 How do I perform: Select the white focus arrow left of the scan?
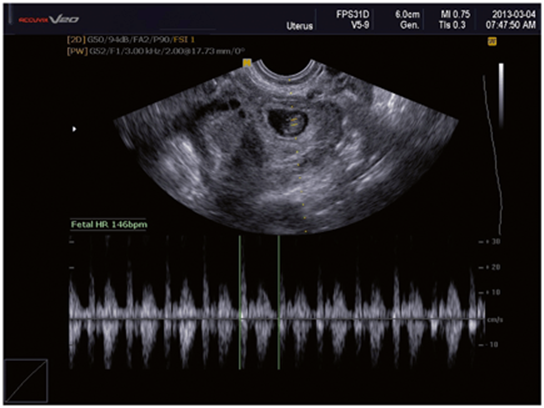[74, 129]
